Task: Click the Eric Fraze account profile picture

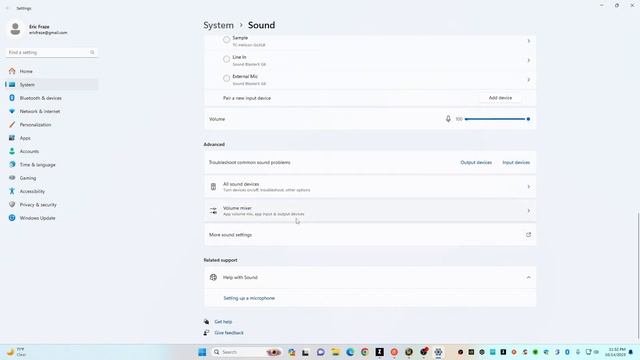Action: [16, 29]
